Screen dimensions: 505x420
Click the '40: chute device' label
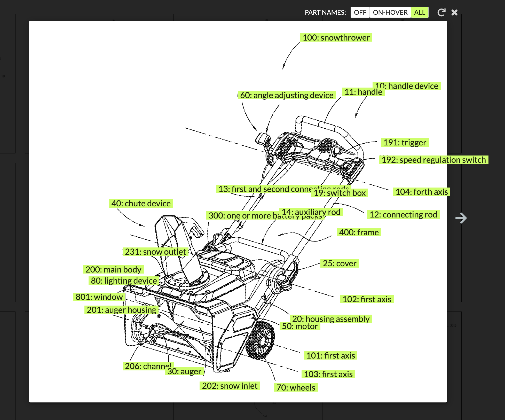[141, 204]
